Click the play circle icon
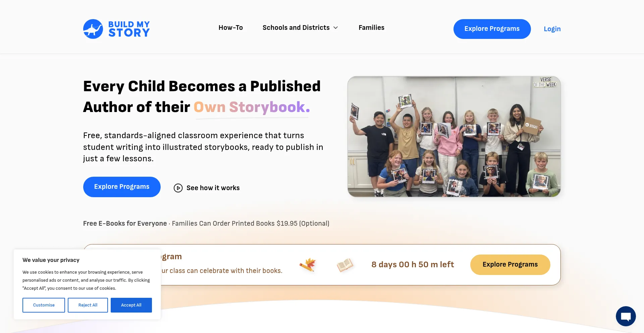The width and height of the screenshot is (644, 333). (178, 188)
